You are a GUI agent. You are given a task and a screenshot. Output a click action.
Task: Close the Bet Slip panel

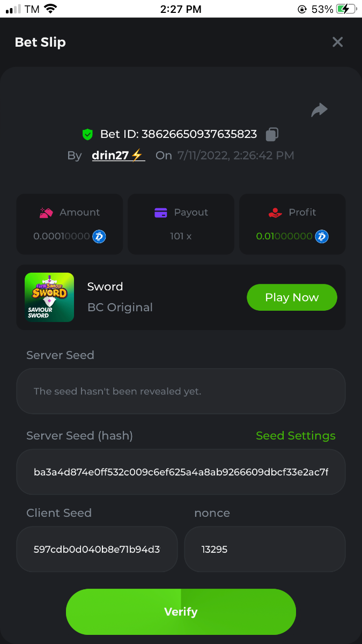tap(337, 42)
